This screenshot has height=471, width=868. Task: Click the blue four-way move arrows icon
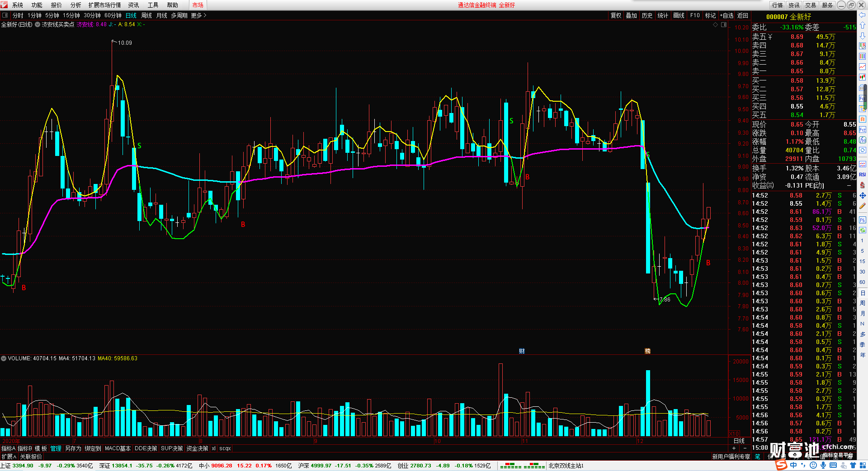click(863, 195)
